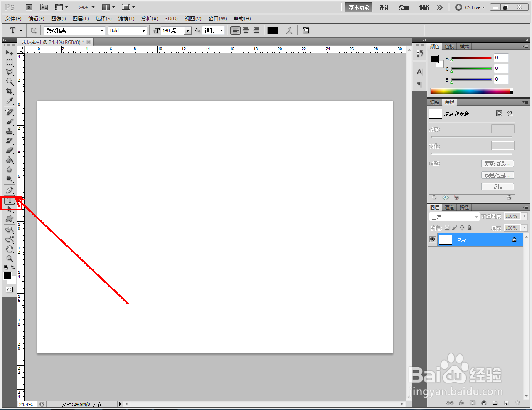The width and height of the screenshot is (532, 410).
Task: Toggle lock all for the layer
Action: (469, 227)
